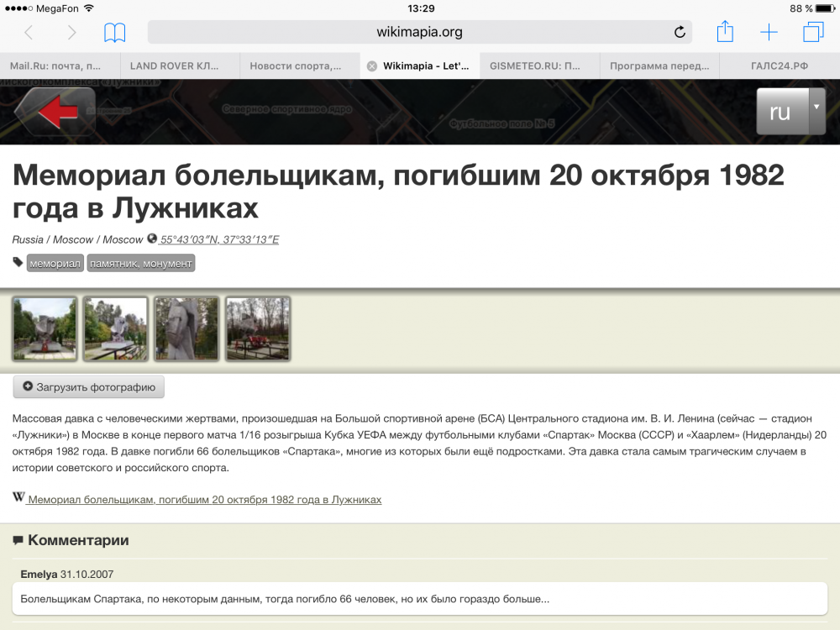The width and height of the screenshot is (840, 630).
Task: Tap the wikimapia.org address bar
Action: pos(419,33)
